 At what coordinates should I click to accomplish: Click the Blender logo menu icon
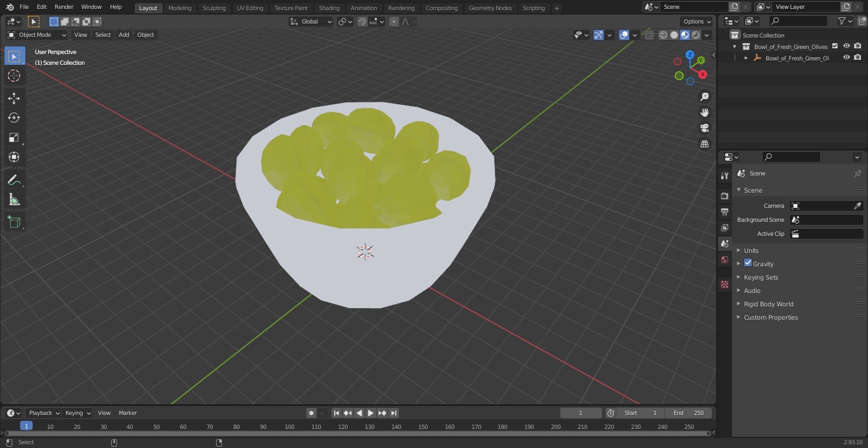coord(10,7)
